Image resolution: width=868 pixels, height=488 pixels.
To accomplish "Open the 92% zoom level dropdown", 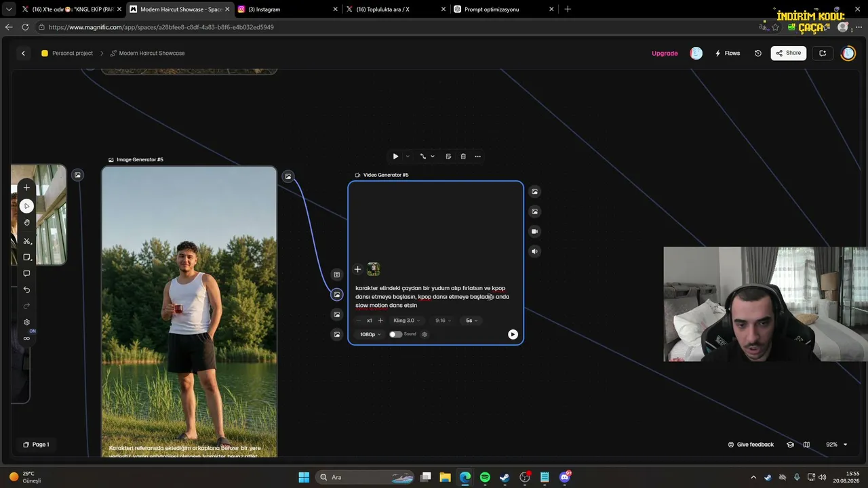I will (836, 445).
